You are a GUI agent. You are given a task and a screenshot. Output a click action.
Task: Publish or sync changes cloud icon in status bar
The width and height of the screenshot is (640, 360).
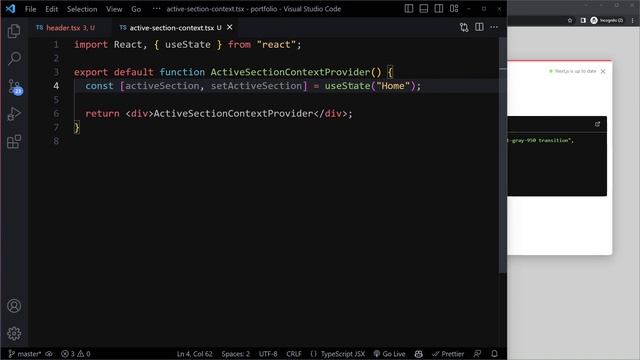pyautogui.click(x=49, y=354)
